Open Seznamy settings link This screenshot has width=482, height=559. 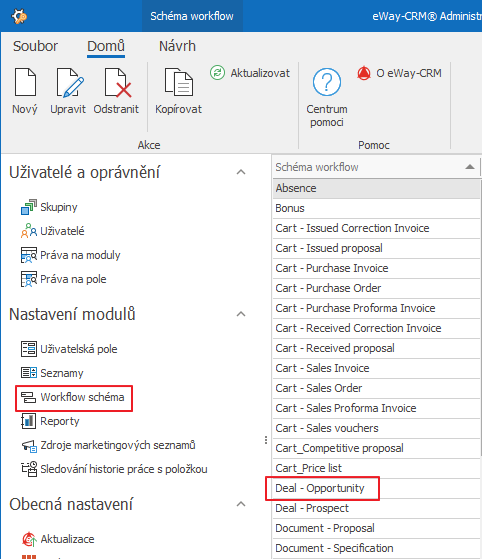pos(62,373)
